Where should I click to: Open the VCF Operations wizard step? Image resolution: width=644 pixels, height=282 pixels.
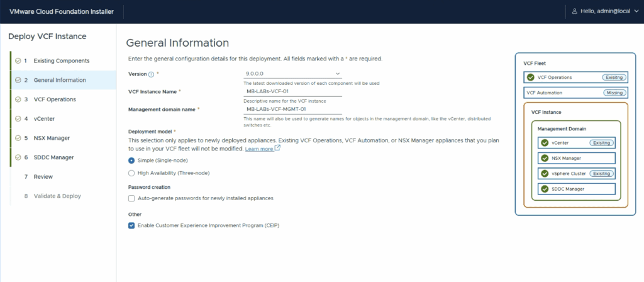[x=55, y=99]
